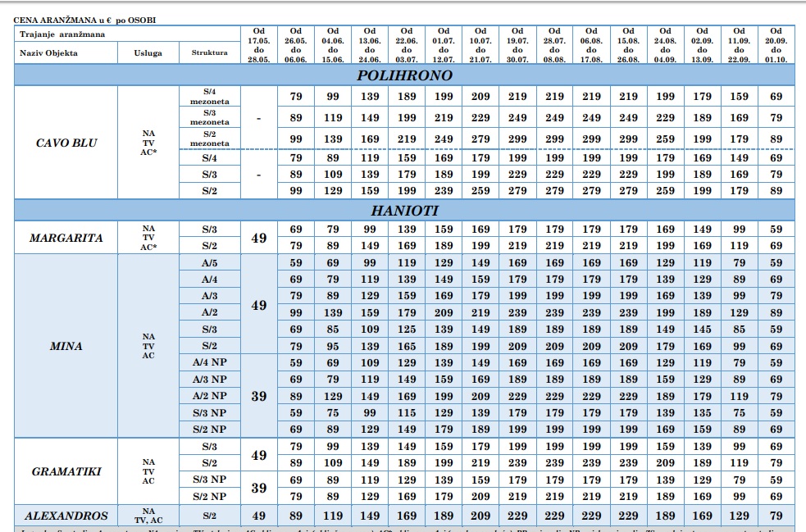Click the 'Usluga' column header
The width and height of the screenshot is (806, 532).
click(148, 53)
